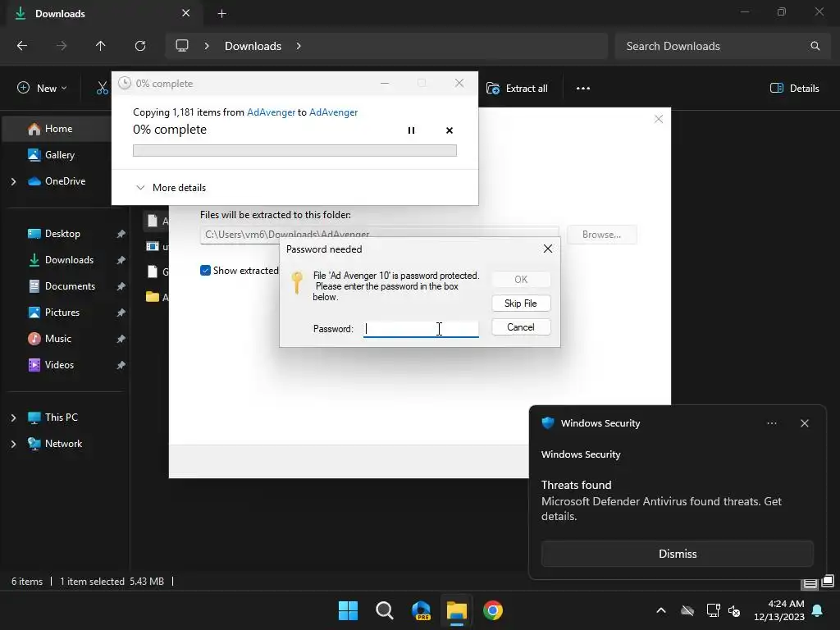Unpin Desktop using its pin icon
The image size is (840, 630).
121,234
